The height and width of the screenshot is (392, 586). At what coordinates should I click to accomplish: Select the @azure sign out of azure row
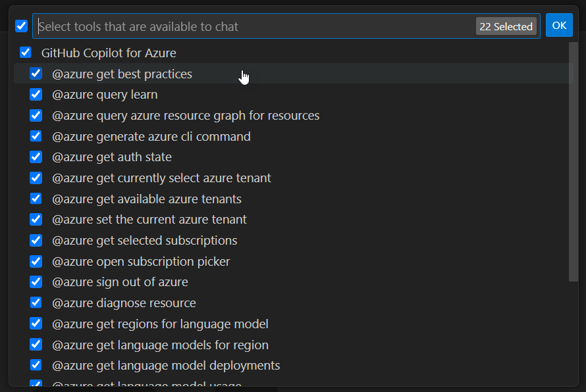tap(120, 282)
